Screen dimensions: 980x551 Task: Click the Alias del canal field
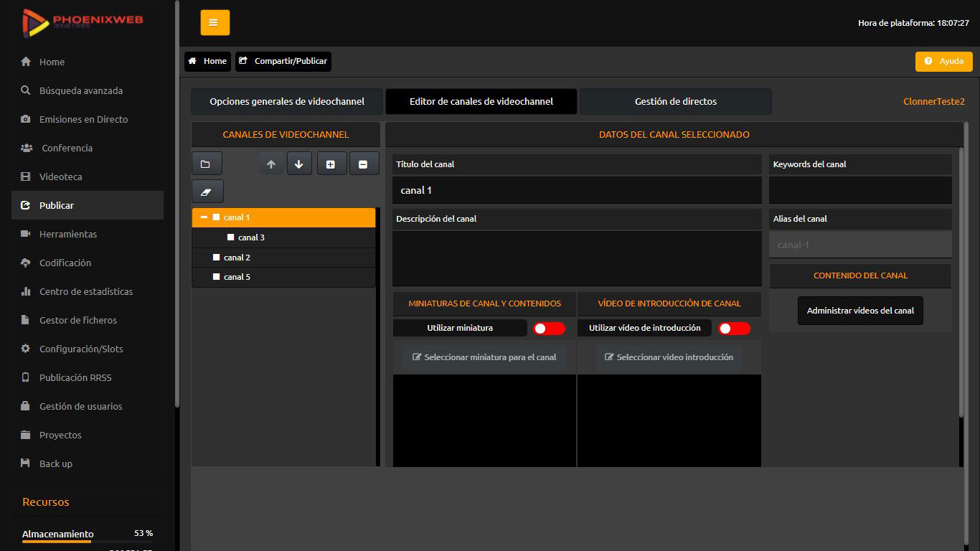click(860, 245)
